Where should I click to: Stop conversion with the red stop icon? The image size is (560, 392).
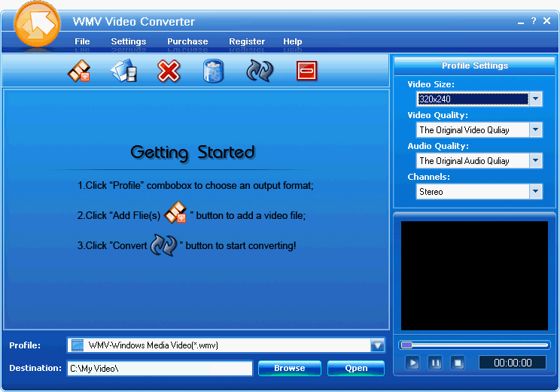tap(307, 71)
